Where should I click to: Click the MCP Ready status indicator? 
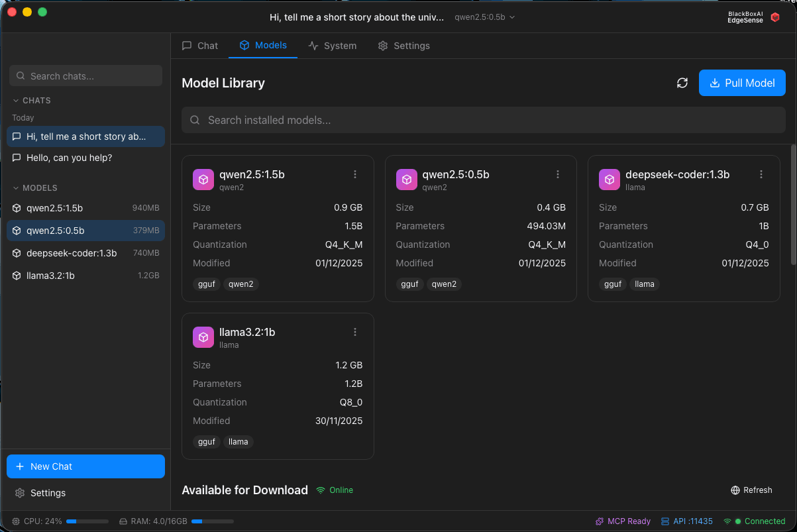click(623, 521)
